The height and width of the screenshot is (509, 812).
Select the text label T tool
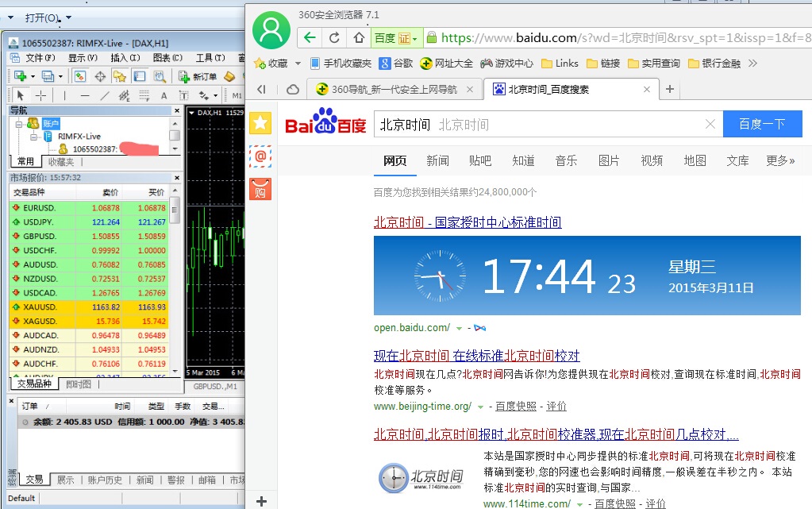(x=183, y=95)
